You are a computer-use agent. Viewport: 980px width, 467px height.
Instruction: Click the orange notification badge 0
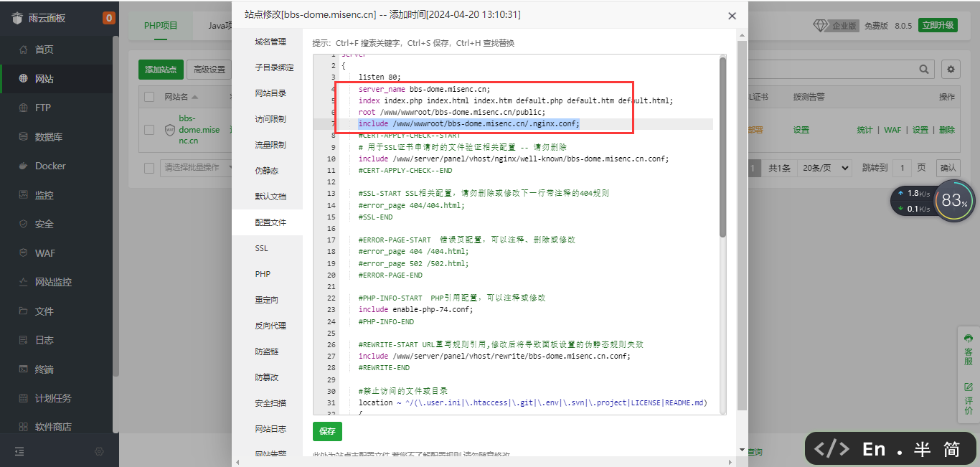click(109, 18)
